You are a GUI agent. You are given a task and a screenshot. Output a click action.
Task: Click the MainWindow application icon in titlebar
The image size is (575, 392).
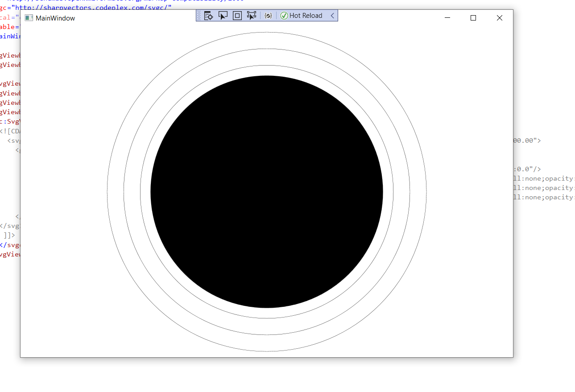[28, 18]
